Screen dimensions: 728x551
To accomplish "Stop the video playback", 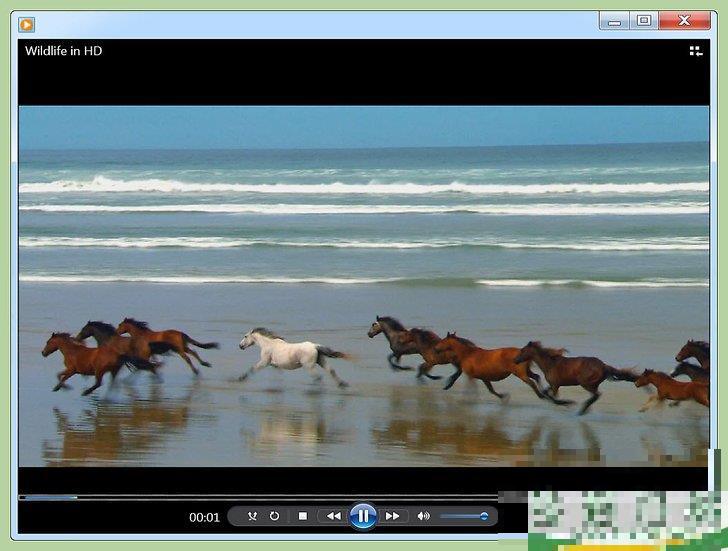I will pyautogui.click(x=303, y=516).
